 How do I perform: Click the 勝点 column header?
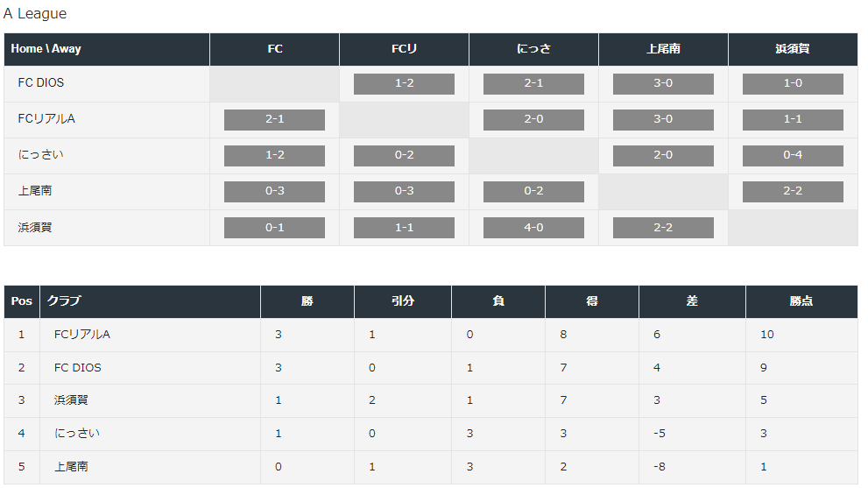(801, 301)
